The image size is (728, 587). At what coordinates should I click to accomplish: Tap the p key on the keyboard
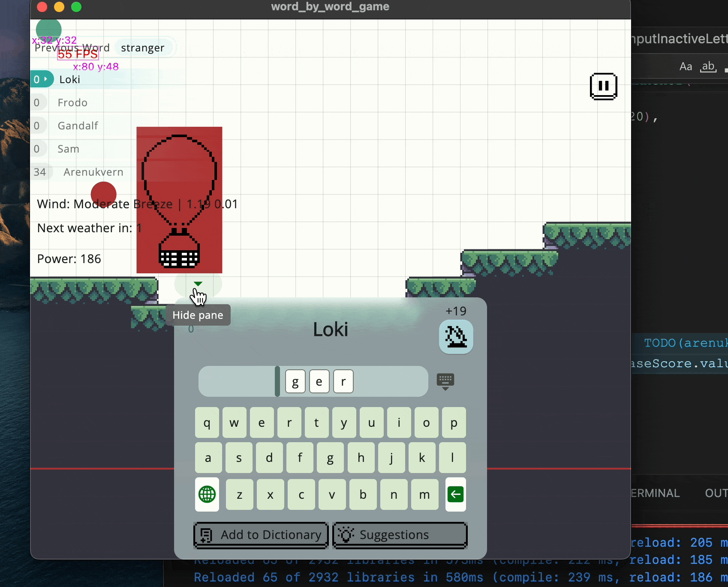tap(454, 422)
